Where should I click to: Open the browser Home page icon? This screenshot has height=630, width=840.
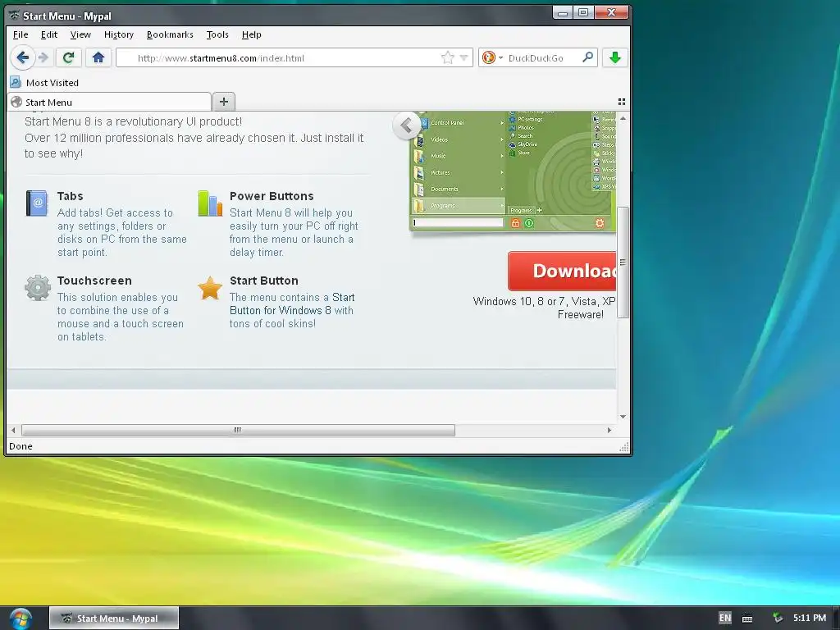pyautogui.click(x=98, y=57)
